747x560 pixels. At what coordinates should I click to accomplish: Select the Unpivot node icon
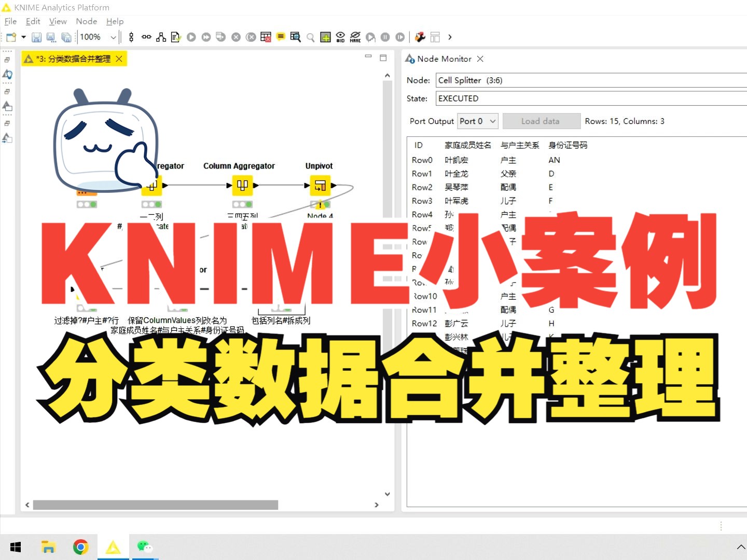tap(320, 185)
